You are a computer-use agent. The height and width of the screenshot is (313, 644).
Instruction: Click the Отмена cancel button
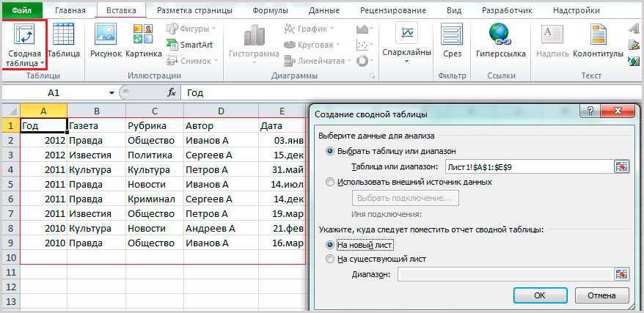(601, 295)
